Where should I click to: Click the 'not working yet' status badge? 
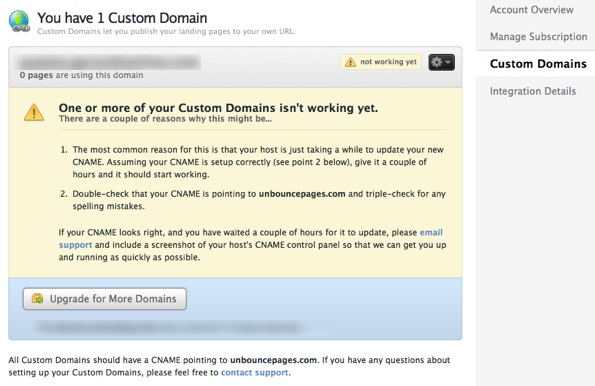pyautogui.click(x=381, y=62)
